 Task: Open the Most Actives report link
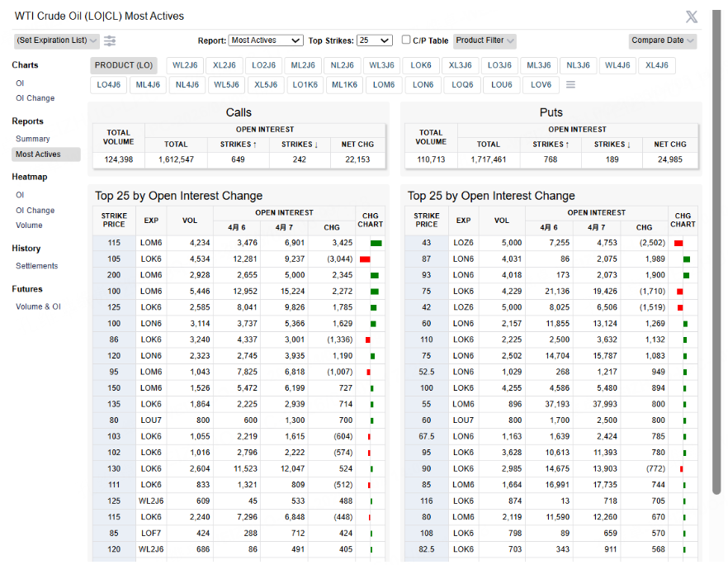(x=45, y=154)
